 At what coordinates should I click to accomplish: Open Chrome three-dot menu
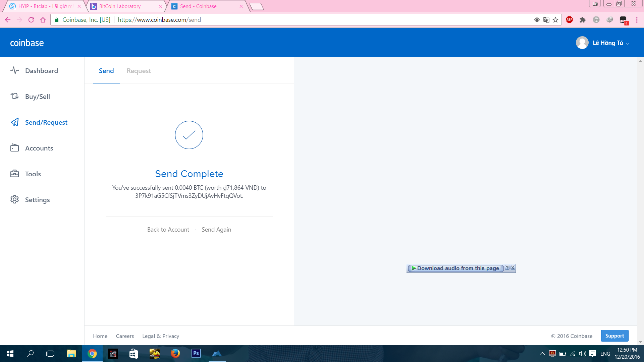[x=637, y=20]
